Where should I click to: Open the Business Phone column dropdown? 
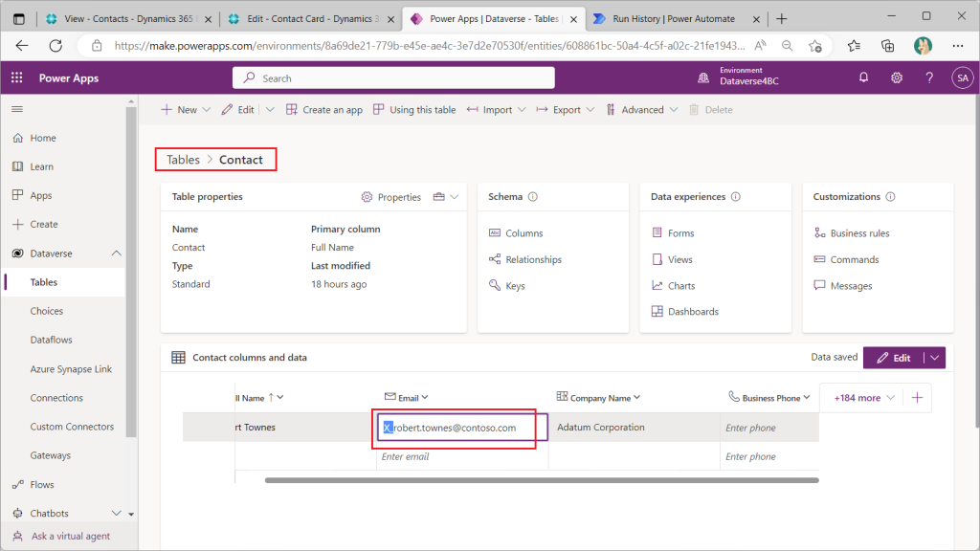point(807,397)
